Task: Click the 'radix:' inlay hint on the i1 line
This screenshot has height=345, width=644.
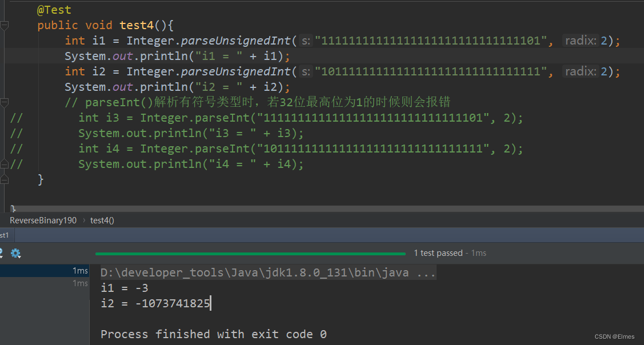Action: (581, 41)
